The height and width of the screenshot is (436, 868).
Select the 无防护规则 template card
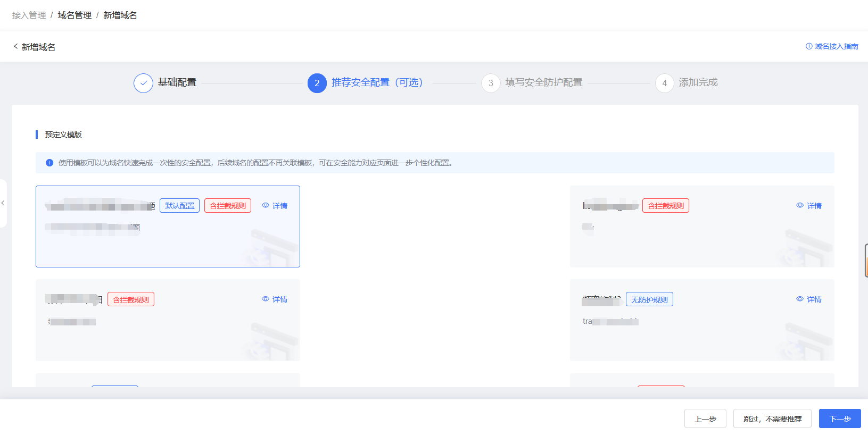click(702, 320)
